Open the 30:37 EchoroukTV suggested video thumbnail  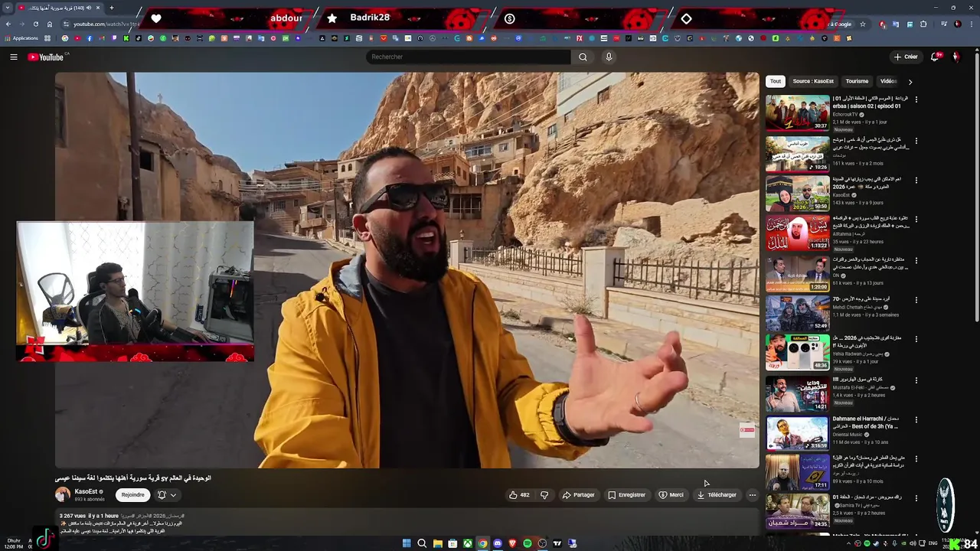click(x=797, y=112)
